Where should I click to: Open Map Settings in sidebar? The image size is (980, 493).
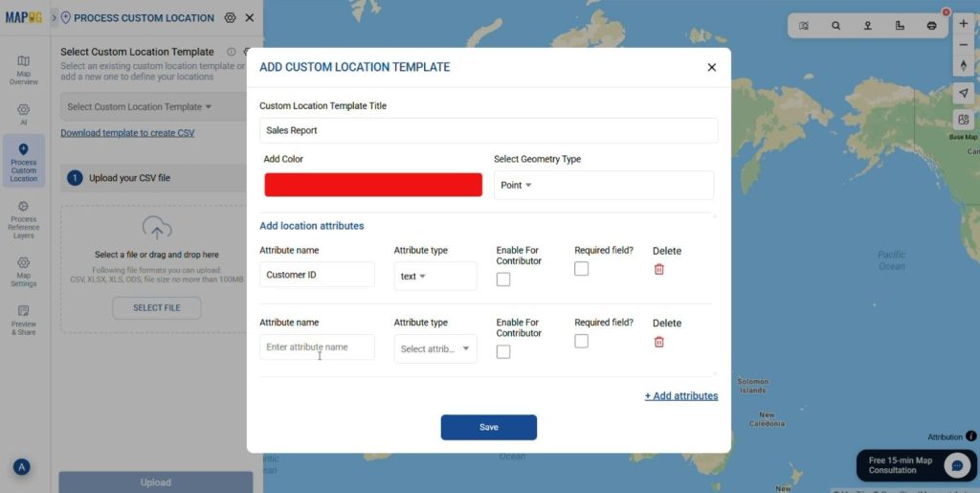click(x=23, y=272)
